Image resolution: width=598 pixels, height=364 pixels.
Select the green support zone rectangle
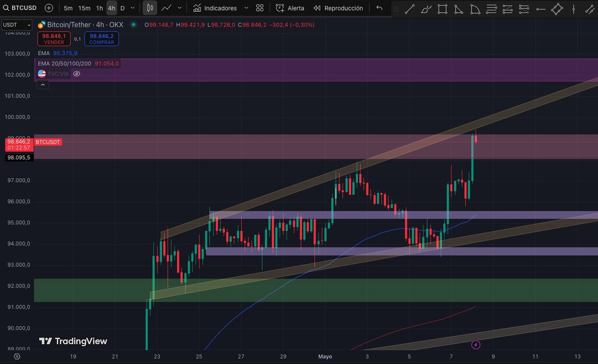(x=316, y=290)
